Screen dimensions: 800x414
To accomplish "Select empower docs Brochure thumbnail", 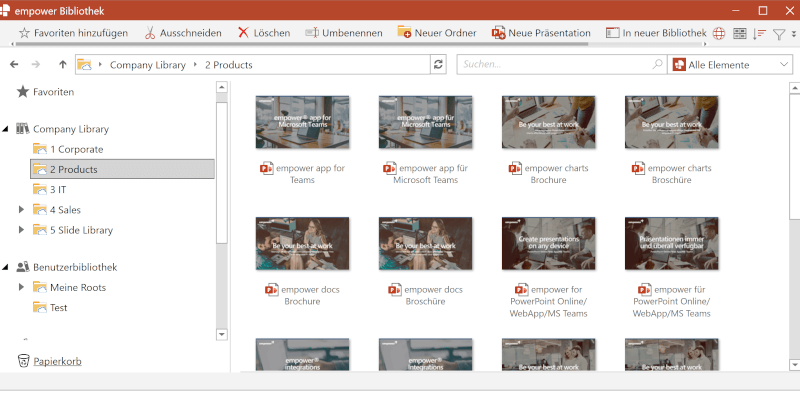I will tap(303, 243).
